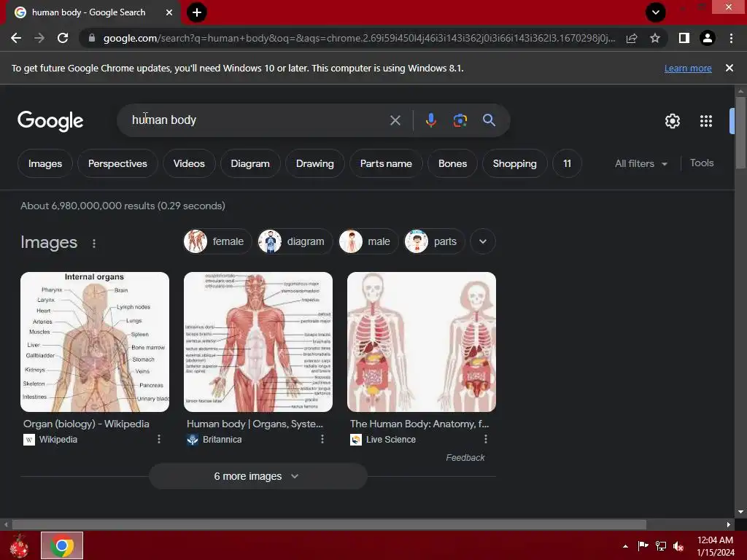Filter images by the male chip
Viewport: 747px width, 560px height.
click(368, 241)
